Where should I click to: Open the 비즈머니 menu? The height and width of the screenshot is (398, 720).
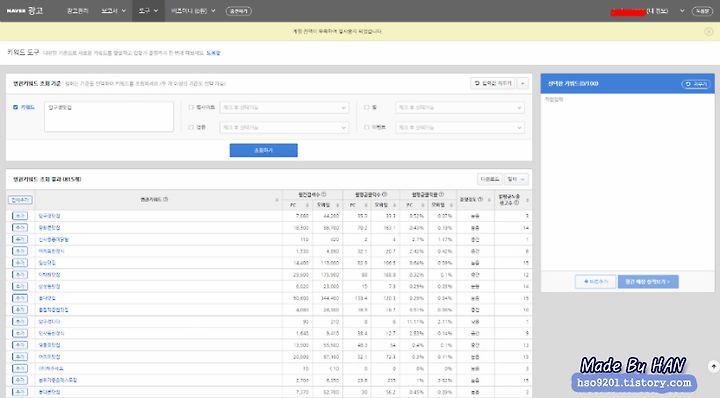tap(193, 11)
